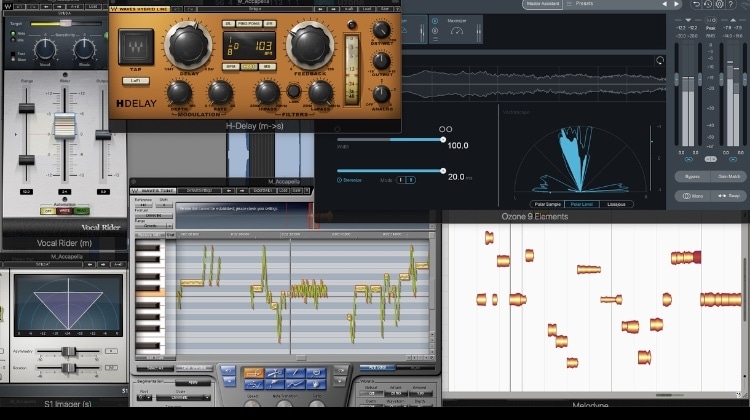Select the Waves Tune line tool
Viewport: 750px width, 420px height.
(295, 372)
